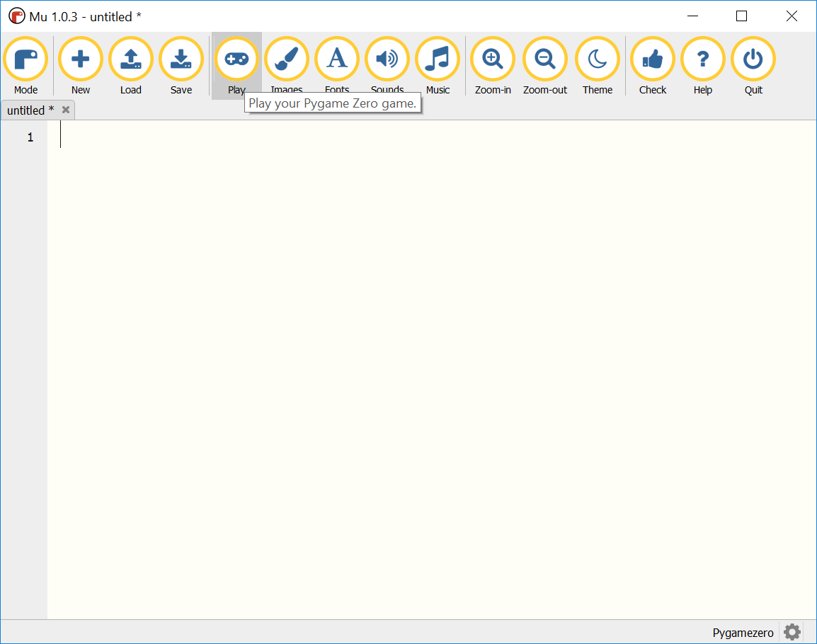The image size is (817, 644).
Task: Open the Sounds folder button
Action: [387, 66]
